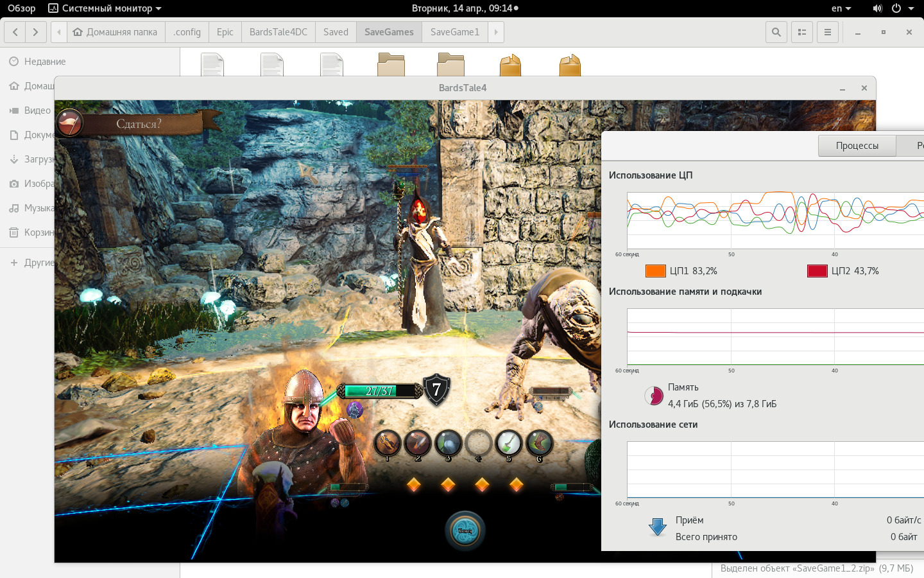Navigate to Saved in the path bar
The image size is (924, 578).
pyautogui.click(x=336, y=32)
